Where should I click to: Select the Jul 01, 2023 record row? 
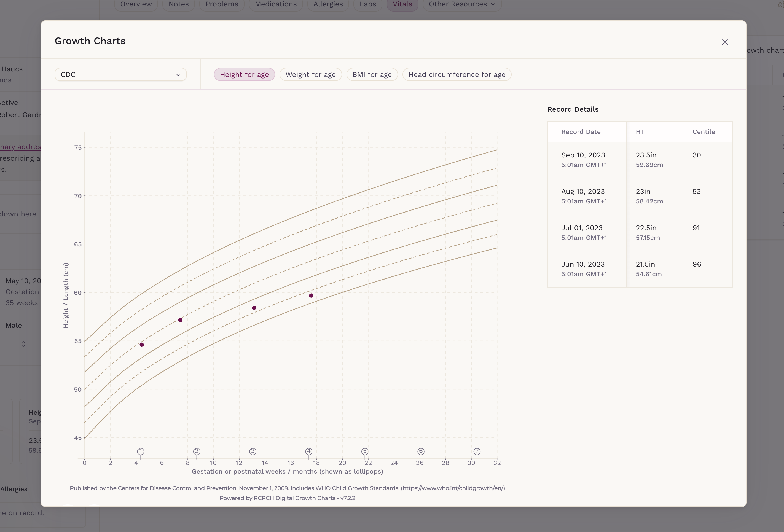pyautogui.click(x=640, y=233)
